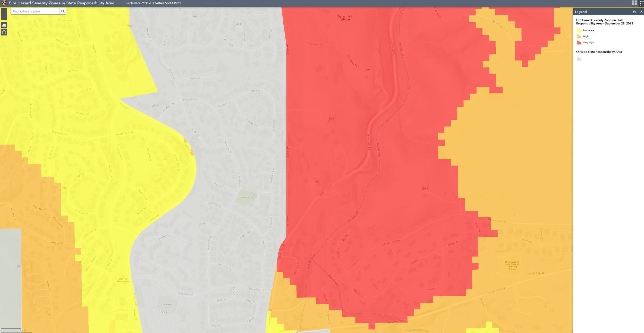Toggle the legend list widget icon
The height and width of the screenshot is (333, 644).
point(642,3)
